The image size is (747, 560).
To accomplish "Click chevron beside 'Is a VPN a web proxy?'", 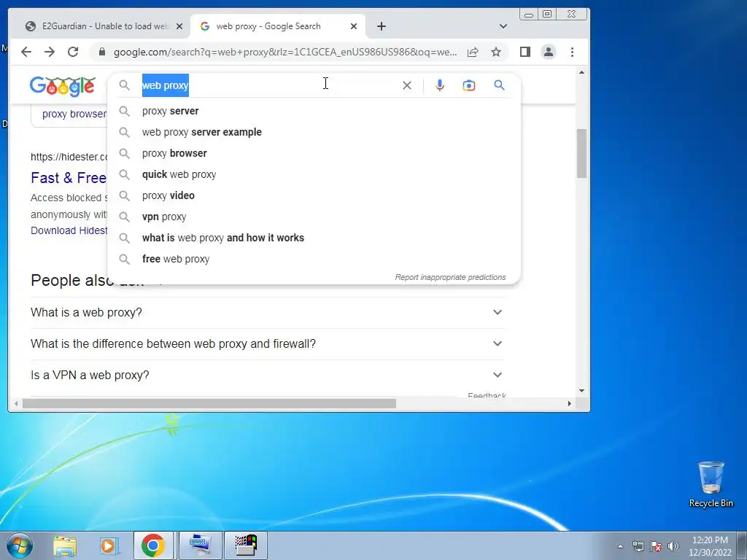I will 498,376.
